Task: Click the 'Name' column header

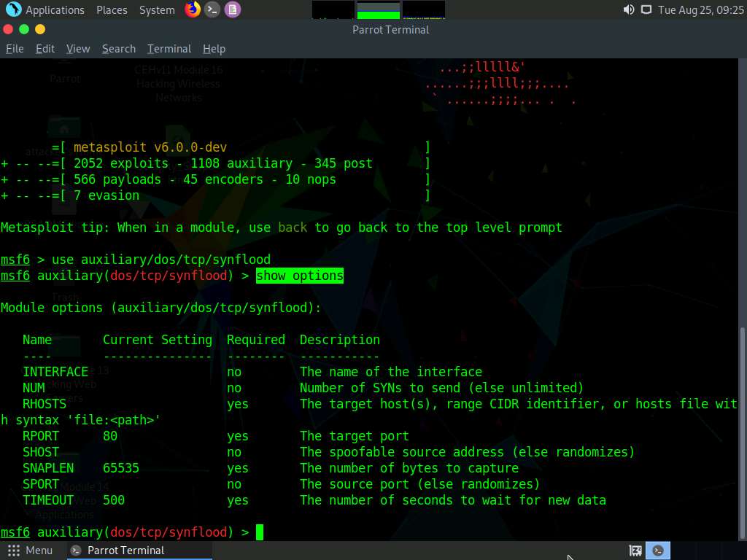Action: pyautogui.click(x=37, y=340)
